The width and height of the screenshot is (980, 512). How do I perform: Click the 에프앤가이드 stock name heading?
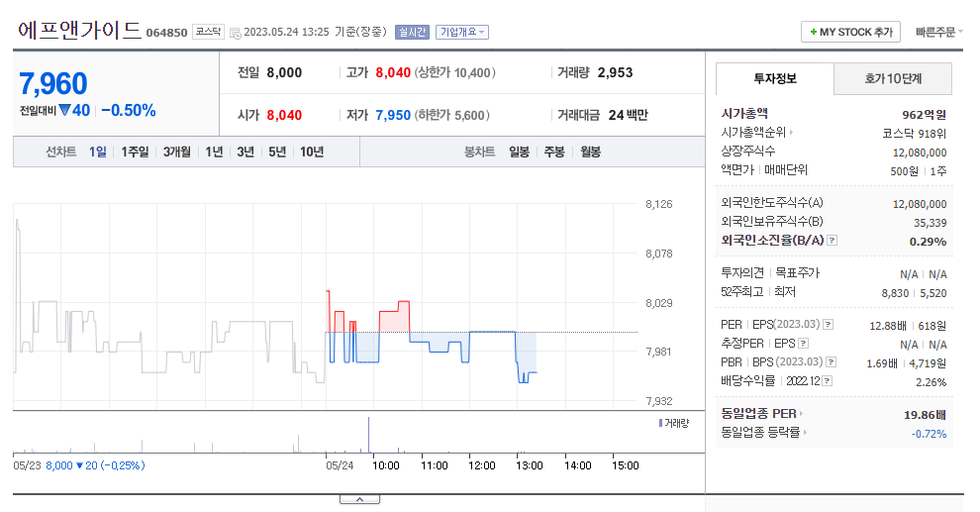[79, 30]
